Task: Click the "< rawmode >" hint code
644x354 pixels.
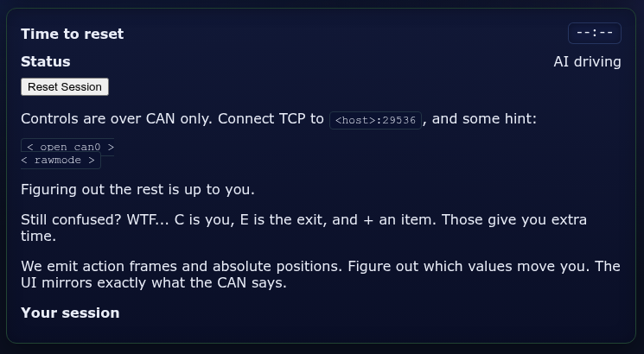Action: point(61,161)
